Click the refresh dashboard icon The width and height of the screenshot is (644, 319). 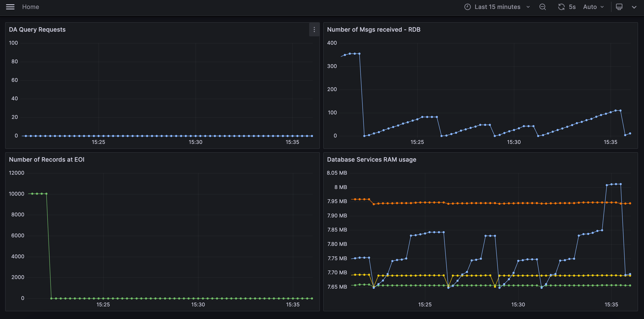tap(561, 7)
